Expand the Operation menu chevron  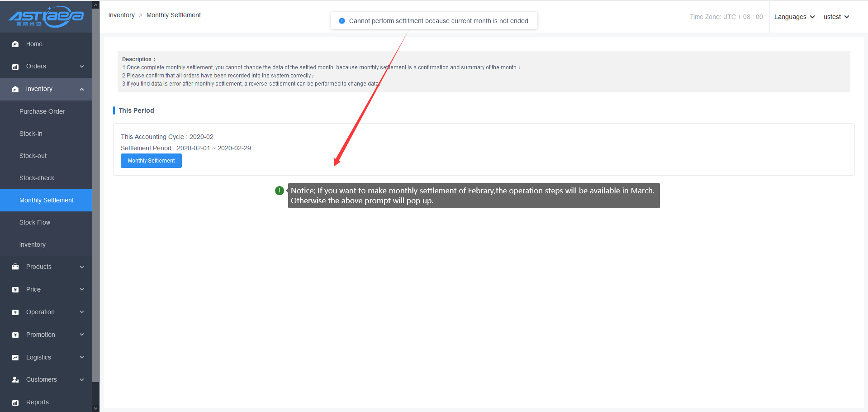tap(82, 312)
